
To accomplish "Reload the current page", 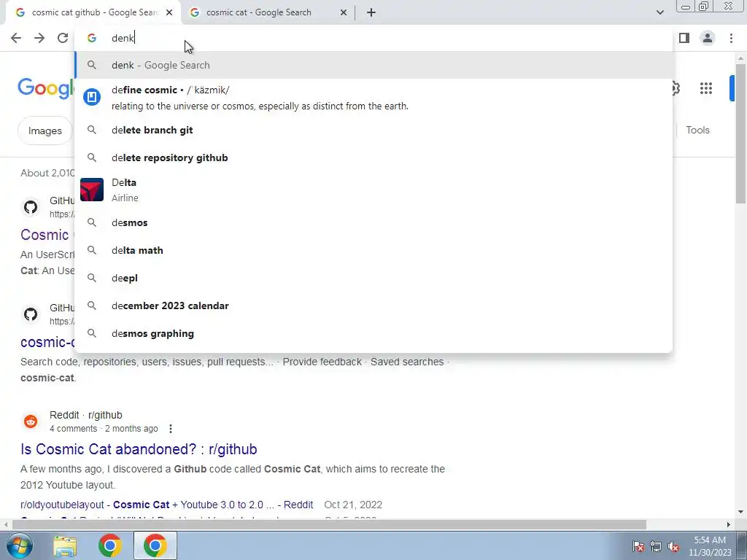I will point(63,38).
